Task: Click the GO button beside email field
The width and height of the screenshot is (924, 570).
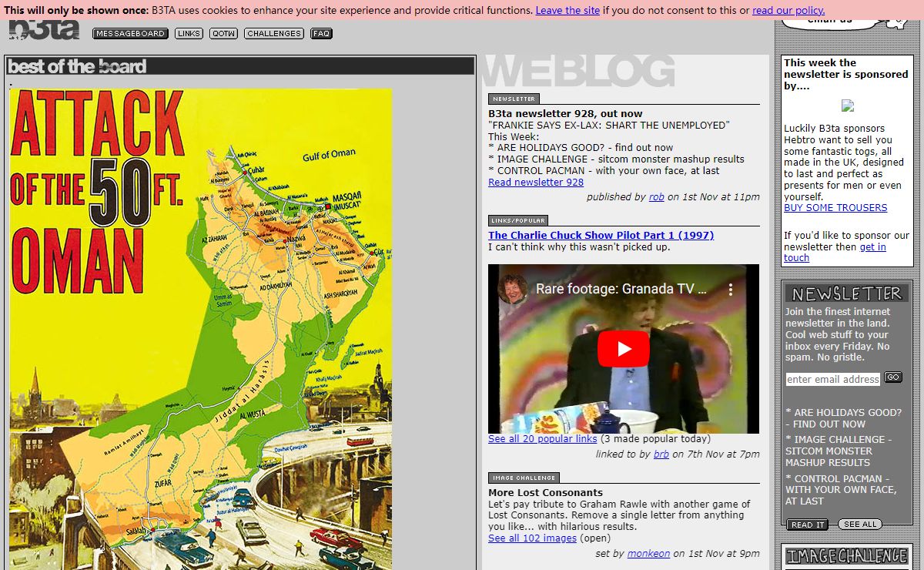Action: (x=893, y=377)
